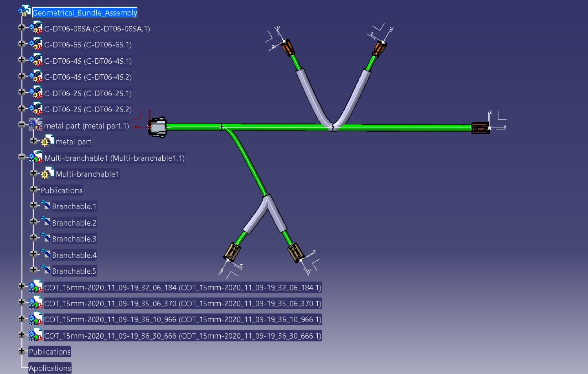Select the Applications node
This screenshot has width=588, height=374.
[x=50, y=368]
